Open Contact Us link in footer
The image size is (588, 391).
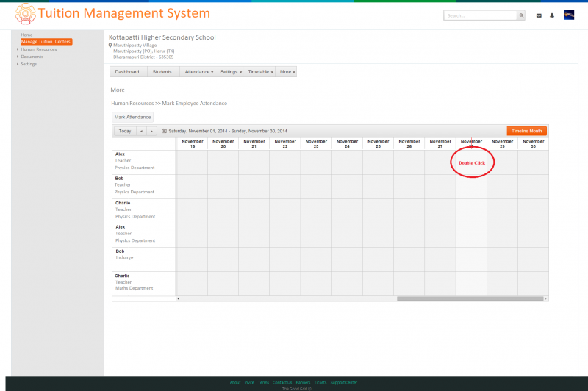tap(282, 383)
